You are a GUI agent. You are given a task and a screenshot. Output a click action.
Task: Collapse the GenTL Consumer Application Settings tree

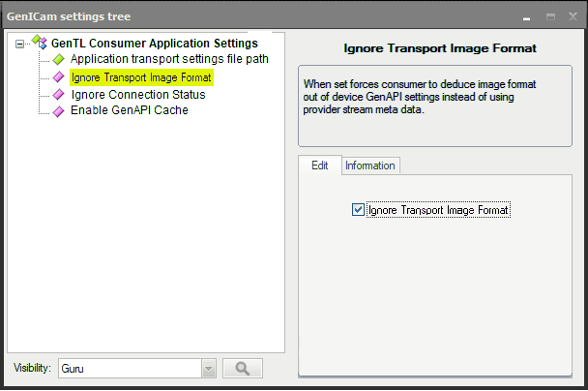[19, 44]
